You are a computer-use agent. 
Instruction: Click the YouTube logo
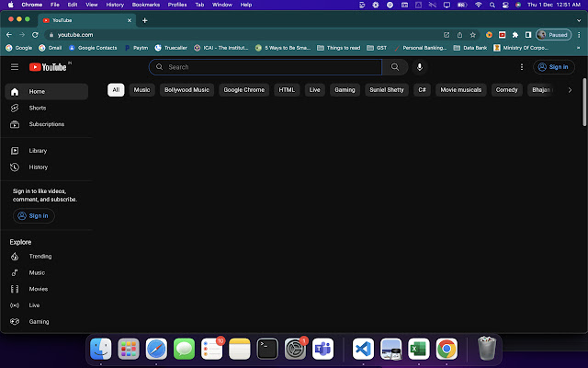[48, 67]
